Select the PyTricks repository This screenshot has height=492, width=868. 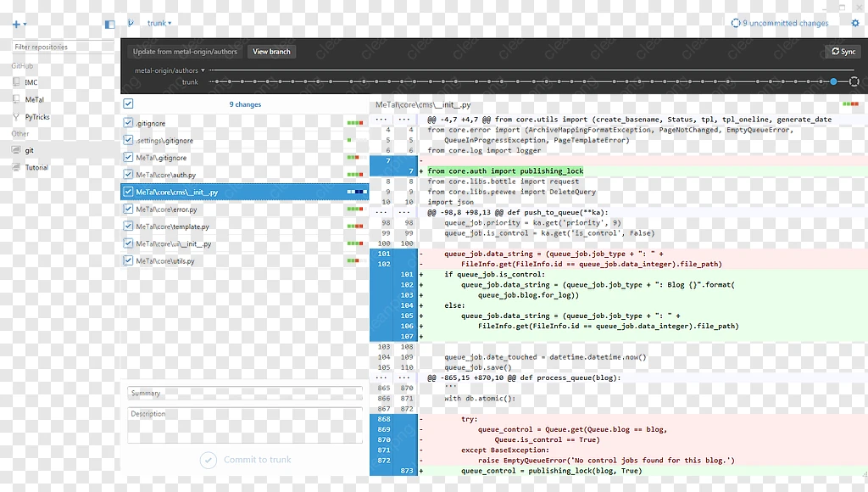(37, 117)
